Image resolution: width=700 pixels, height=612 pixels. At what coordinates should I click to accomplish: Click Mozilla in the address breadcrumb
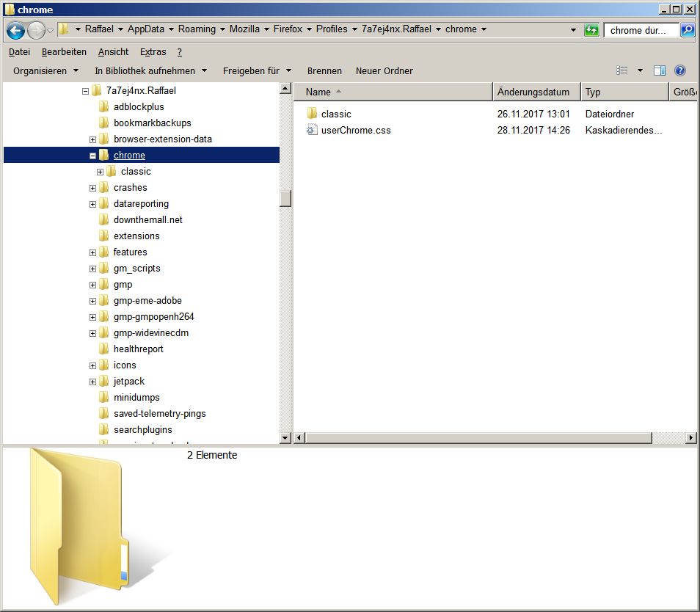244,29
